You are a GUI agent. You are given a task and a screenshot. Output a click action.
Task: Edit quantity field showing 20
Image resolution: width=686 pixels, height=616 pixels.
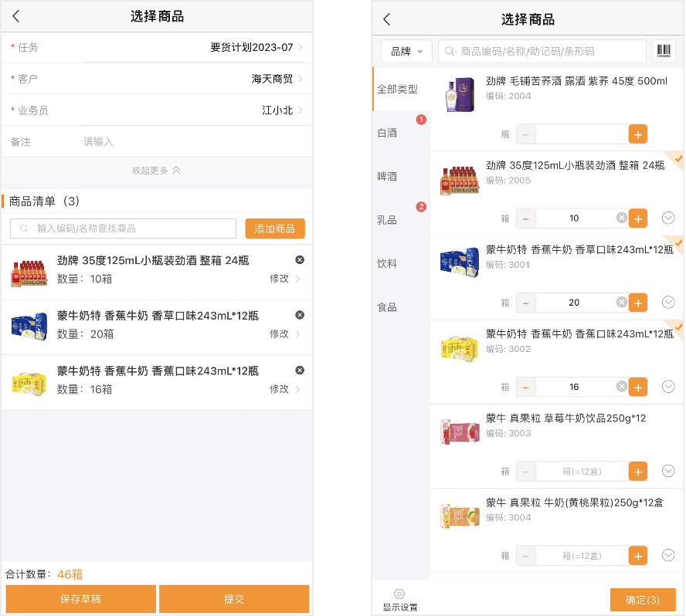(x=574, y=303)
